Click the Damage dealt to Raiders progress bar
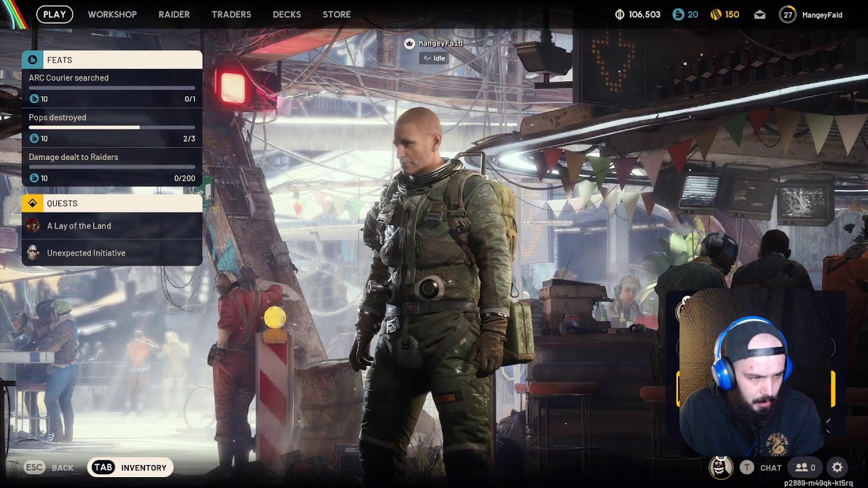The height and width of the screenshot is (488, 868). click(112, 167)
